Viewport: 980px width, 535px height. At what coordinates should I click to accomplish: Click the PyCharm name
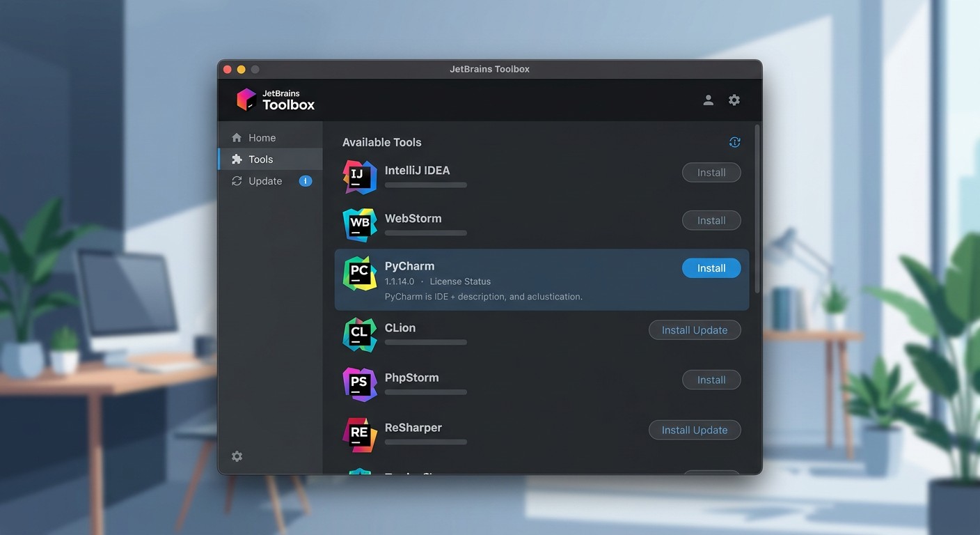point(410,266)
